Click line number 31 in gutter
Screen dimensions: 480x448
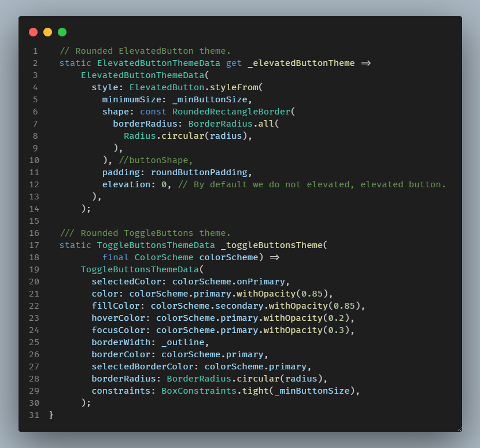(34, 415)
